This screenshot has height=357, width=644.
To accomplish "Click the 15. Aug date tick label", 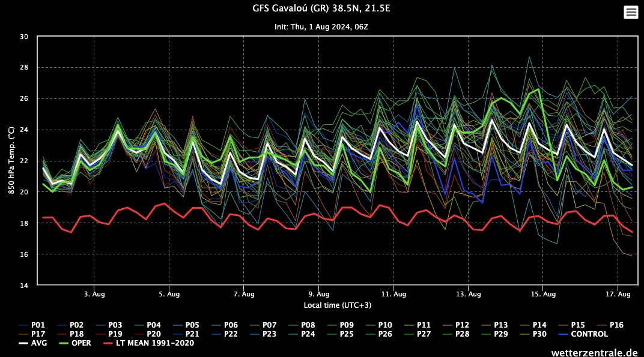I will (x=542, y=294).
